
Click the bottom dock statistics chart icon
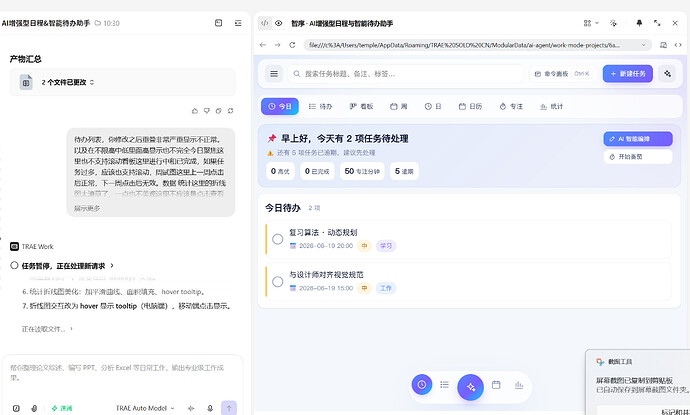(x=519, y=385)
